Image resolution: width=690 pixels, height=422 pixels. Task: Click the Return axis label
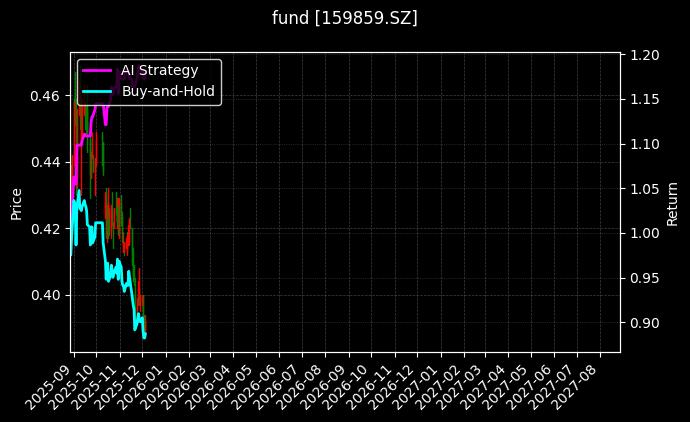pos(672,204)
